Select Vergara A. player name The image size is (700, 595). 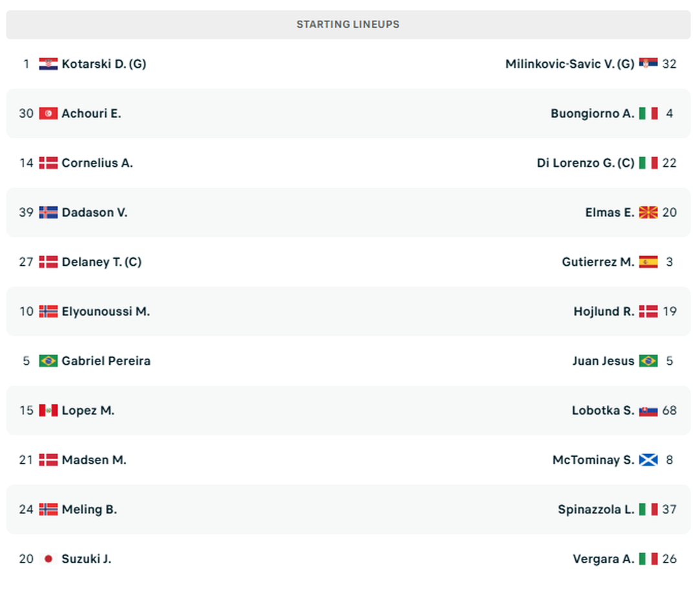(x=603, y=559)
